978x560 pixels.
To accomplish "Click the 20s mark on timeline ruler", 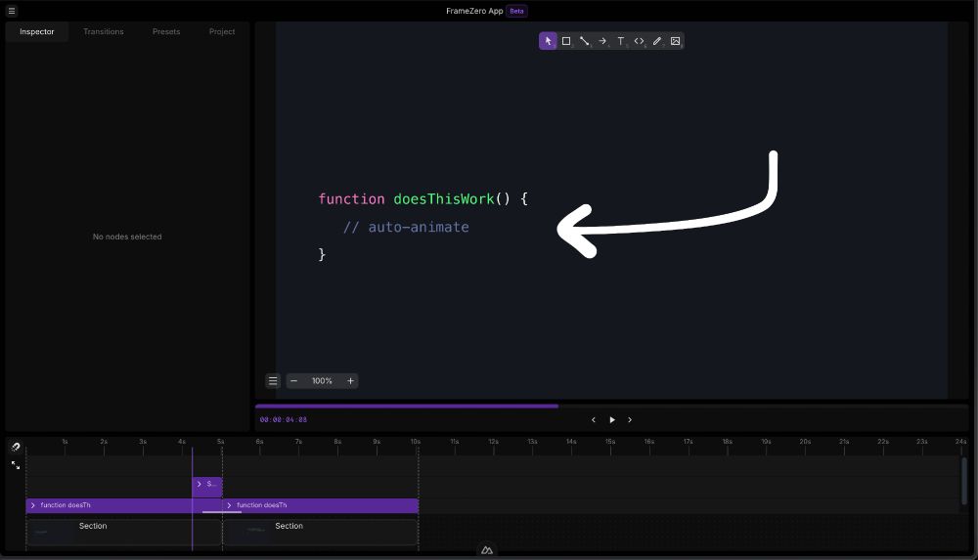I will tap(805, 442).
